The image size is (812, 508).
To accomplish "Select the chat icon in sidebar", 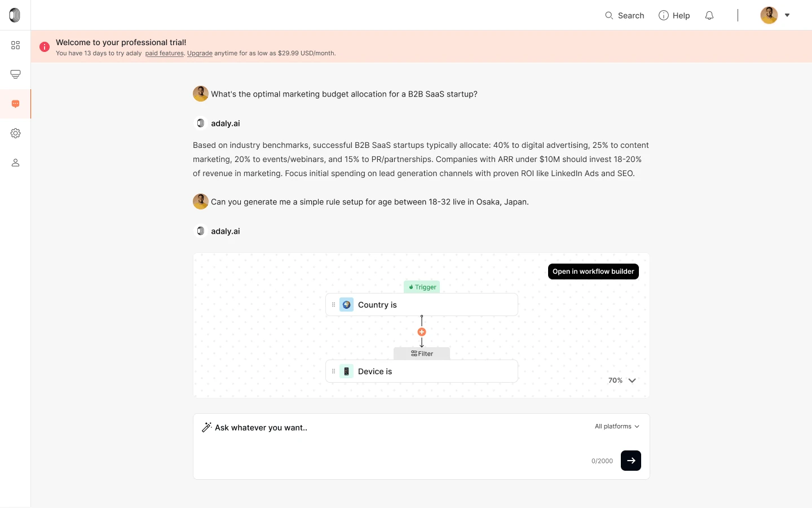I will click(x=15, y=104).
